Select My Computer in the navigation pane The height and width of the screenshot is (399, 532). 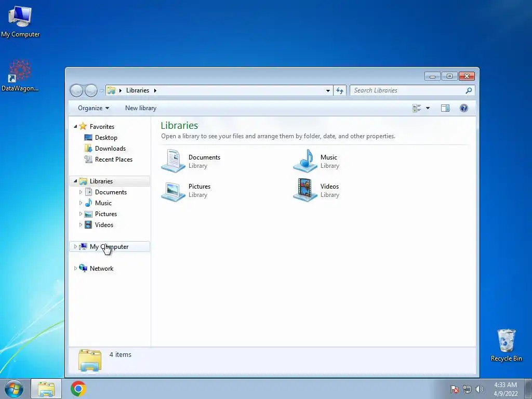click(109, 247)
